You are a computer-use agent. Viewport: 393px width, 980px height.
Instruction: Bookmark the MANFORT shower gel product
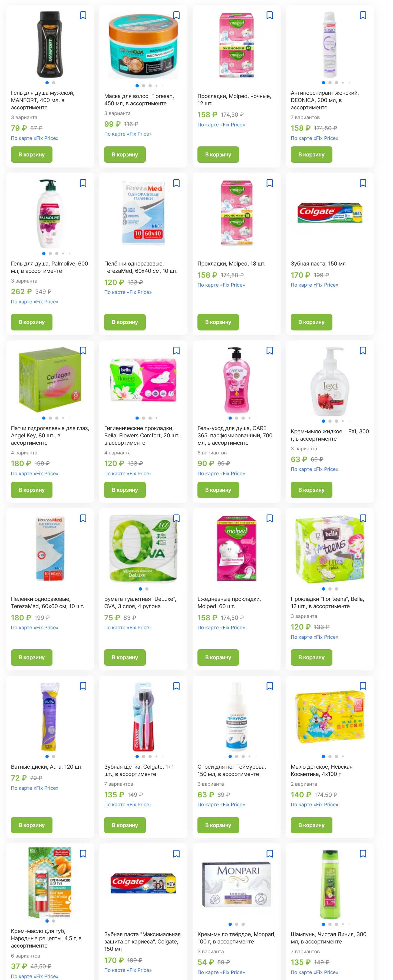[x=83, y=15]
